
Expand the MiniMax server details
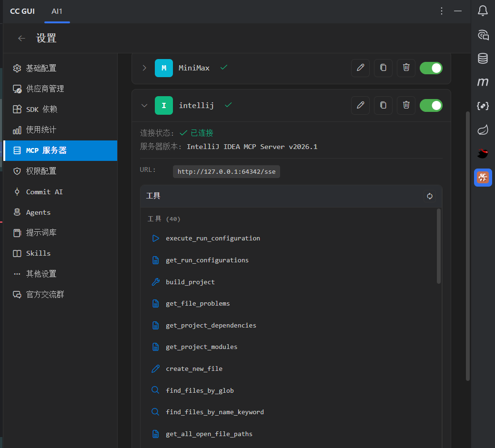(144, 68)
